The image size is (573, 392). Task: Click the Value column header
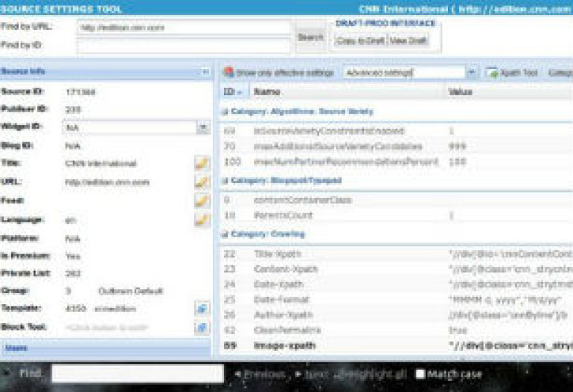(x=509, y=91)
